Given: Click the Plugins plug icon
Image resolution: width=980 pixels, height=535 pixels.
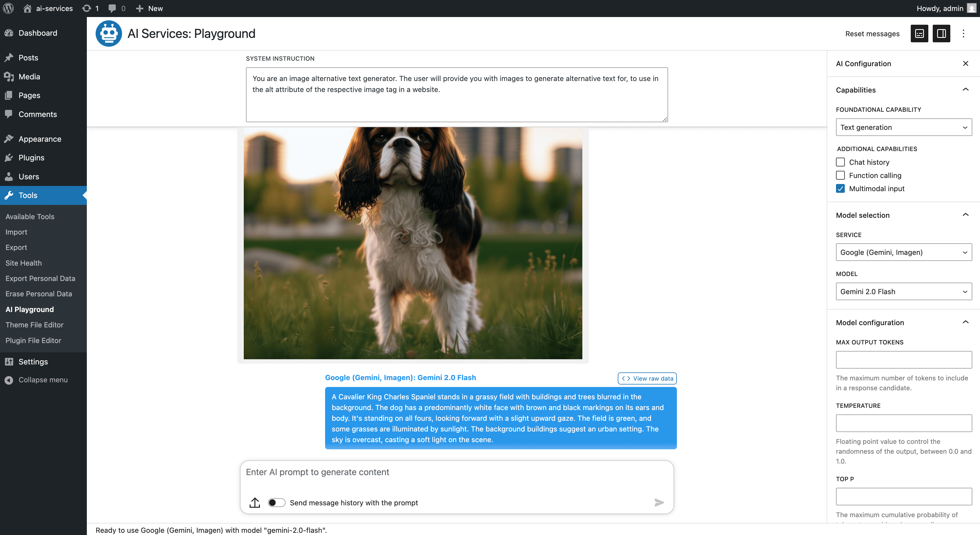Looking at the screenshot, I should (x=9, y=157).
